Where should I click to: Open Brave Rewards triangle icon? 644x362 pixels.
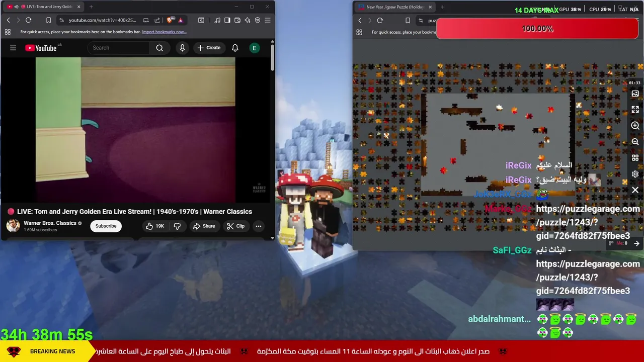click(x=181, y=20)
